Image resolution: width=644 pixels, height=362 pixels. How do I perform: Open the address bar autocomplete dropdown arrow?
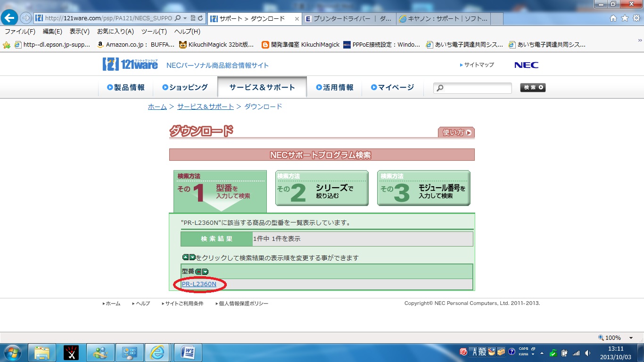tap(185, 18)
